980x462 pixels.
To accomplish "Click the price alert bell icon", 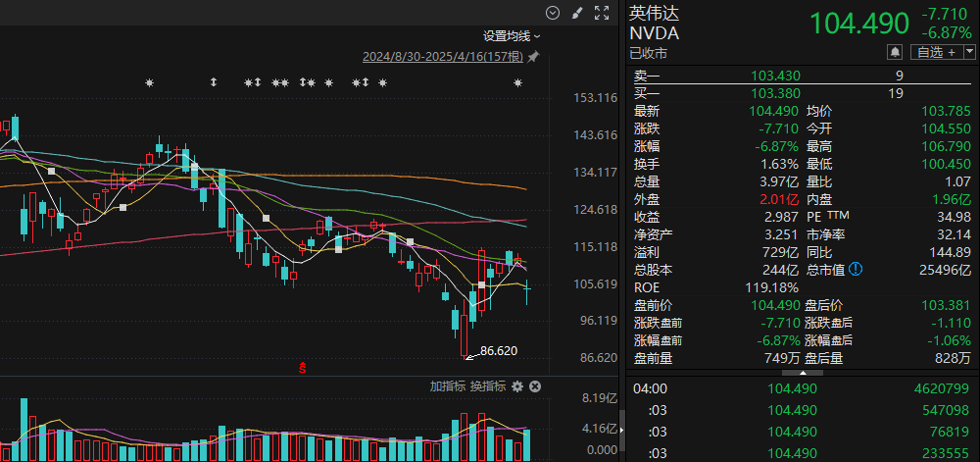I will 895,52.
